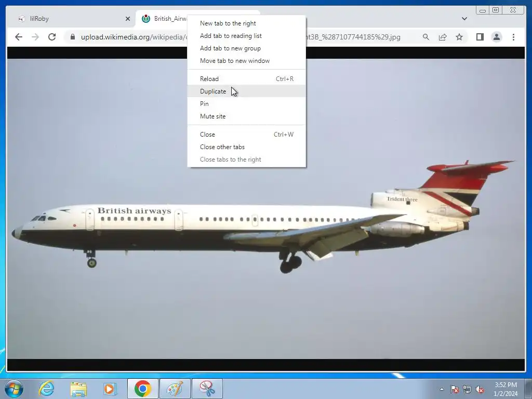Open the Paint taskbar icon
Image resolution: width=532 pixels, height=399 pixels.
click(175, 389)
